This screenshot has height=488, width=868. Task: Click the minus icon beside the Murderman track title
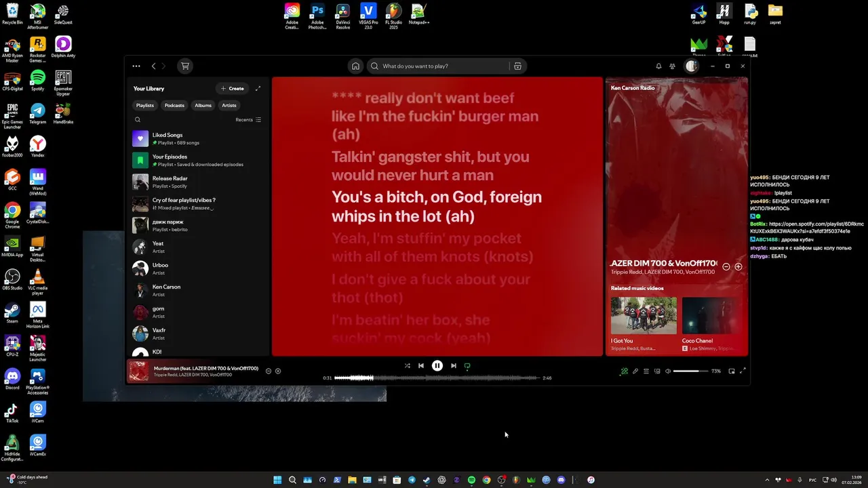pos(269,371)
